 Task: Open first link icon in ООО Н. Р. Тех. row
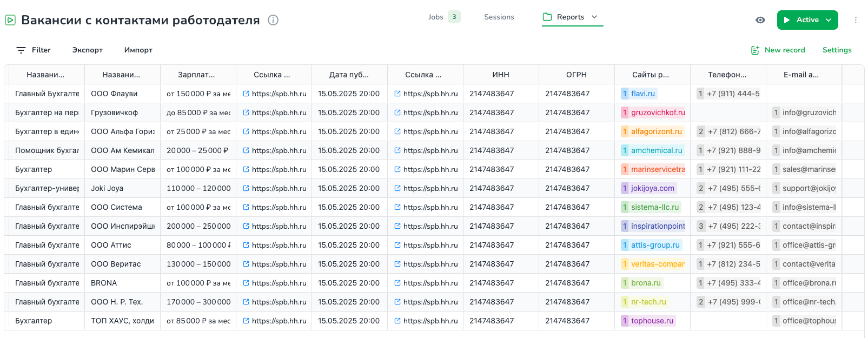click(246, 302)
